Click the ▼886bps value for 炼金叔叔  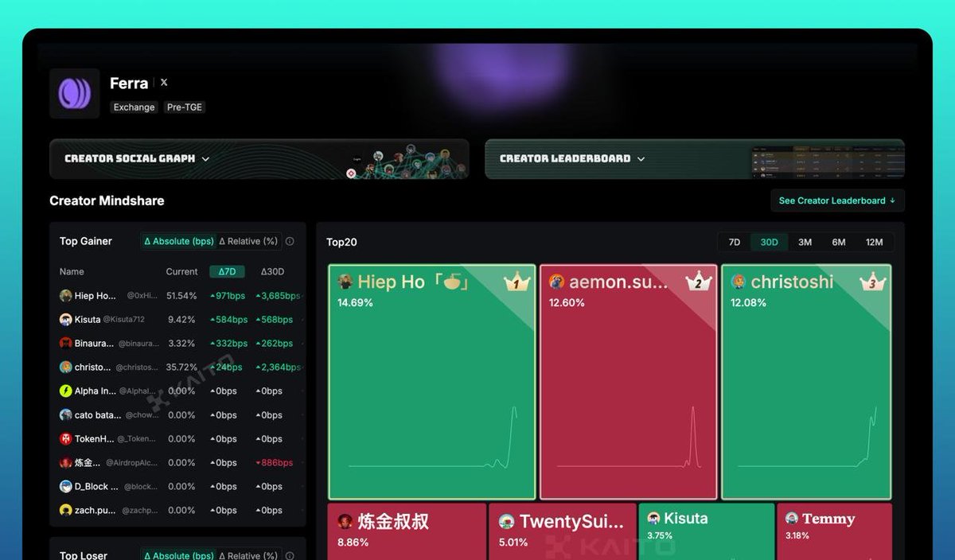pos(274,463)
